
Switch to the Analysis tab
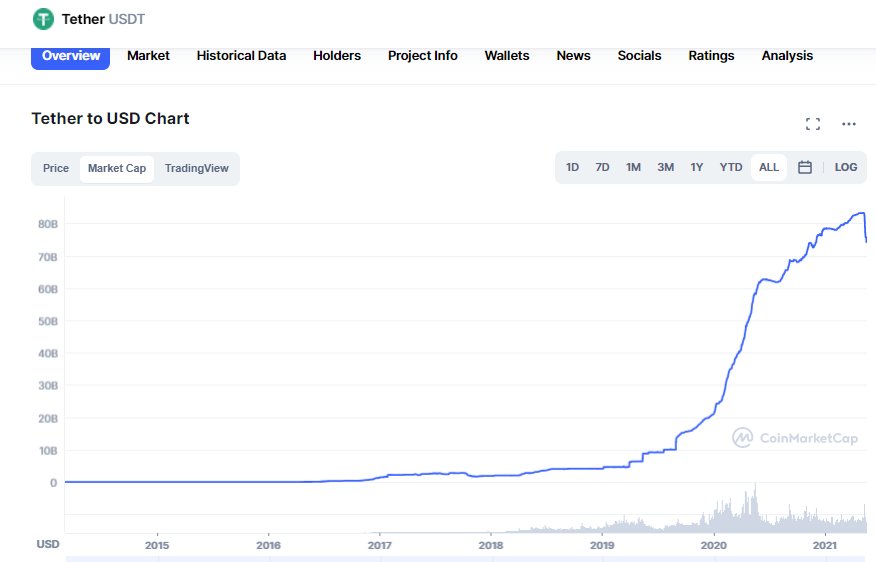(x=787, y=56)
